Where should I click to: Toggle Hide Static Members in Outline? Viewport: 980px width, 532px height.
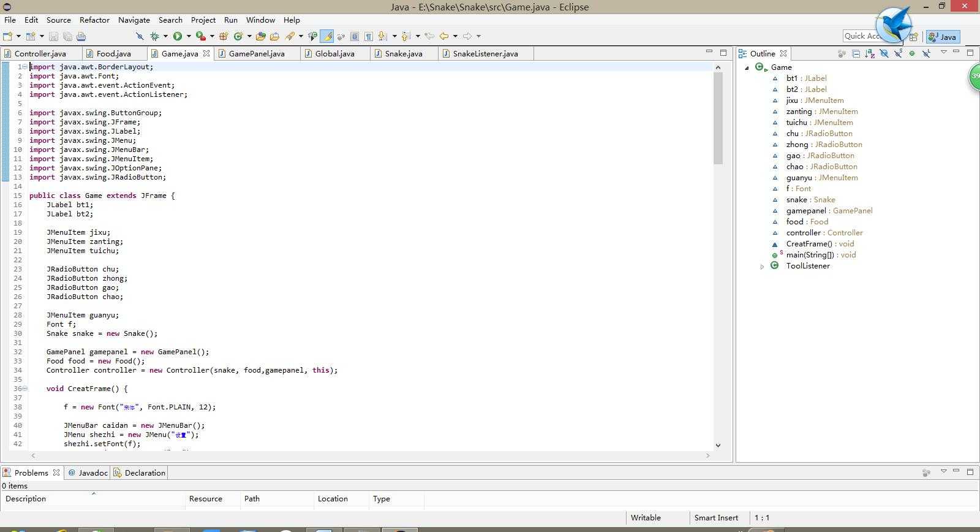(x=898, y=53)
